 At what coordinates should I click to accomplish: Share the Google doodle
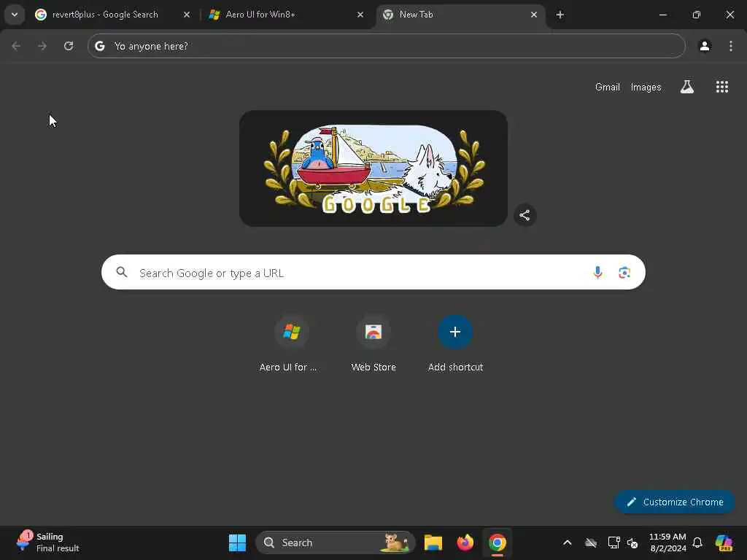525,215
